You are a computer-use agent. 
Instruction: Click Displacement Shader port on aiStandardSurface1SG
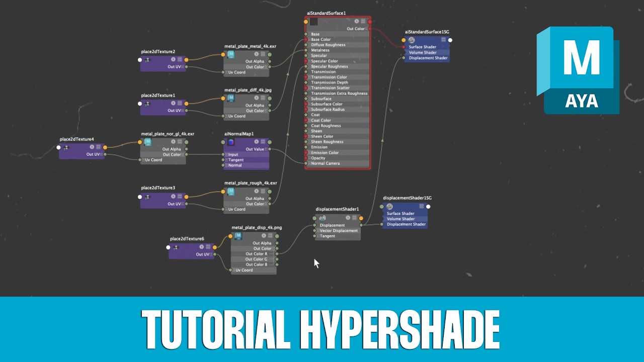pos(404,58)
